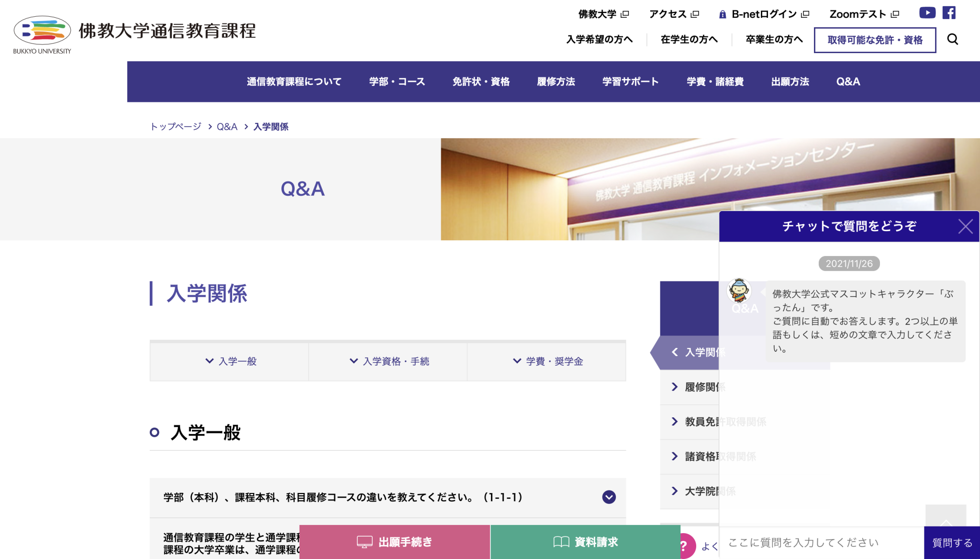Click the search magnifier icon
Screen dimensions: 980x559
coord(952,39)
